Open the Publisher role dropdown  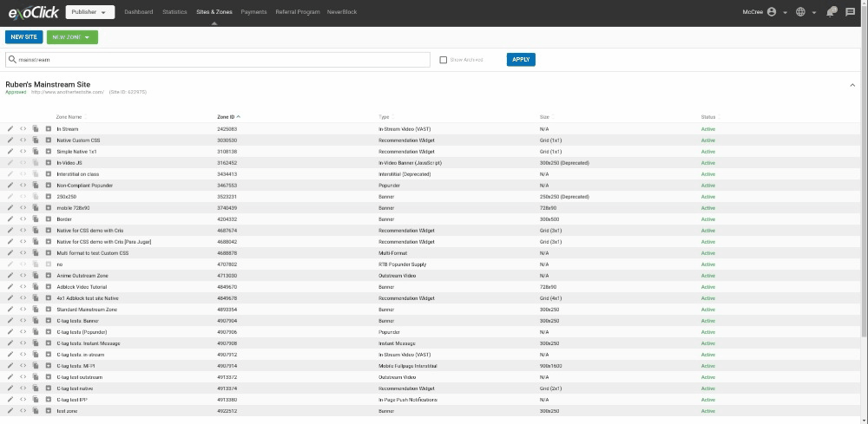pyautogui.click(x=89, y=12)
